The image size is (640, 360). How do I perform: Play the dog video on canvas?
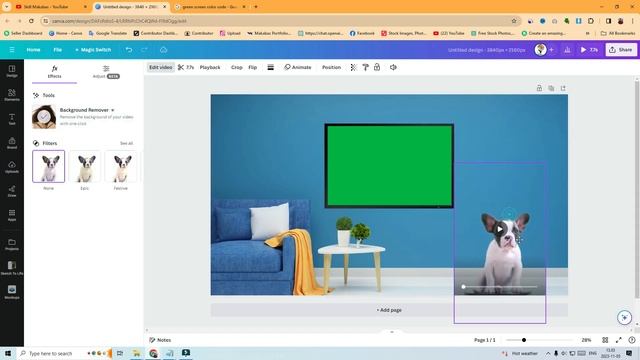(500, 229)
